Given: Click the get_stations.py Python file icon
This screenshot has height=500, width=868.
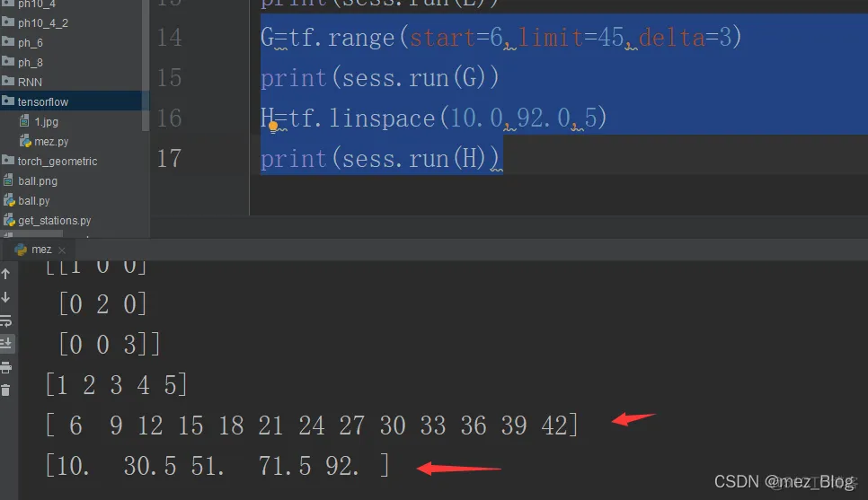Looking at the screenshot, I should pyautogui.click(x=9, y=220).
